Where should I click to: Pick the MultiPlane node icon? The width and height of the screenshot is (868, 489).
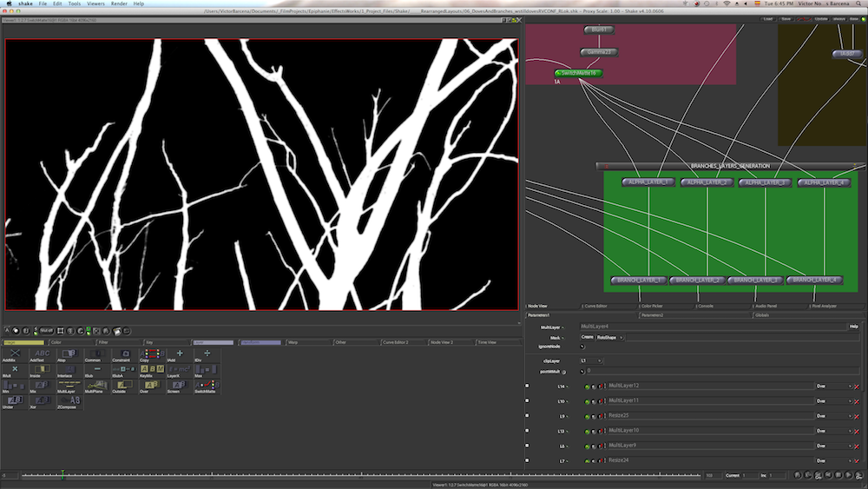tap(95, 383)
